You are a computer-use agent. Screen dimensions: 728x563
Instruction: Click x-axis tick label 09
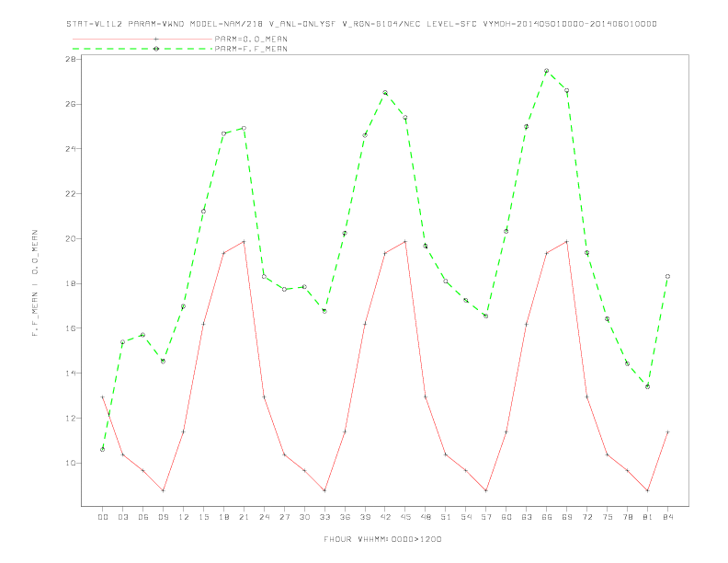(163, 517)
